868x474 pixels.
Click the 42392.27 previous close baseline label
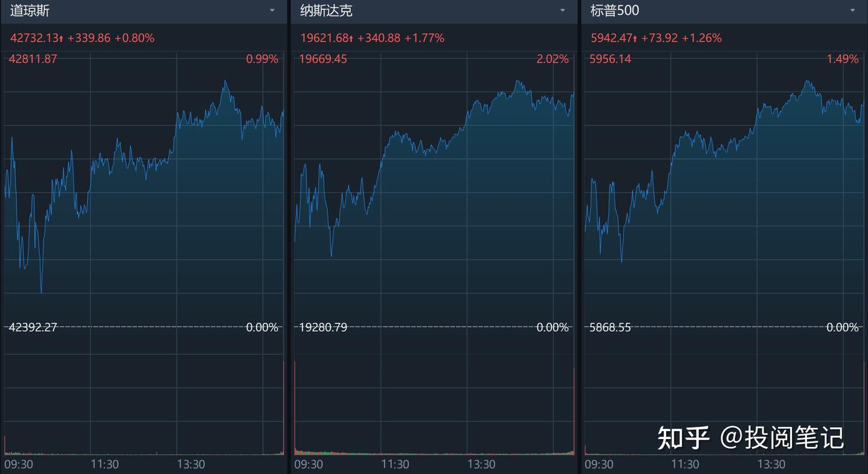tap(33, 328)
